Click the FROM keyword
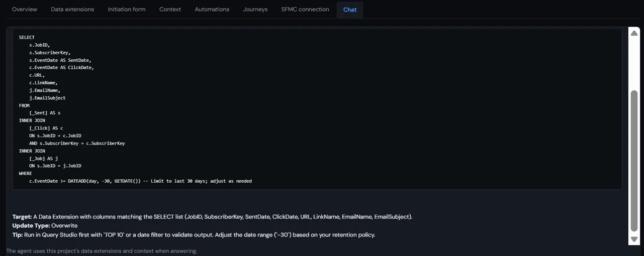The image size is (644, 256). click(24, 105)
